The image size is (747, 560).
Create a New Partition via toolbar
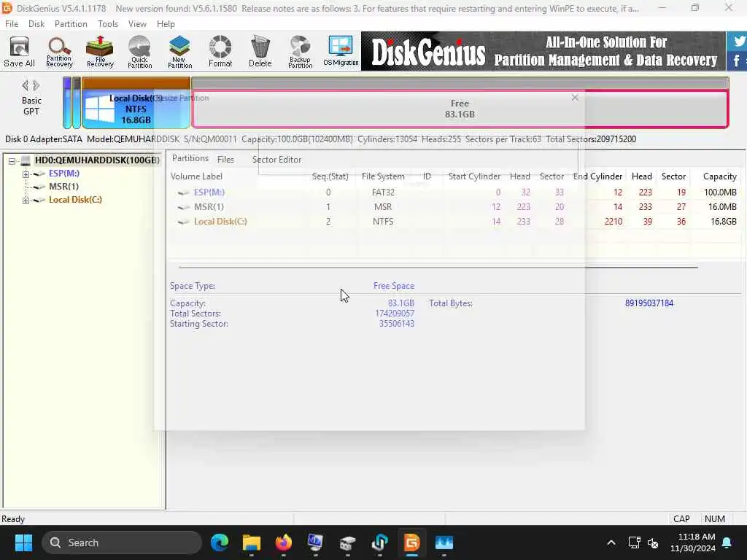[179, 52]
